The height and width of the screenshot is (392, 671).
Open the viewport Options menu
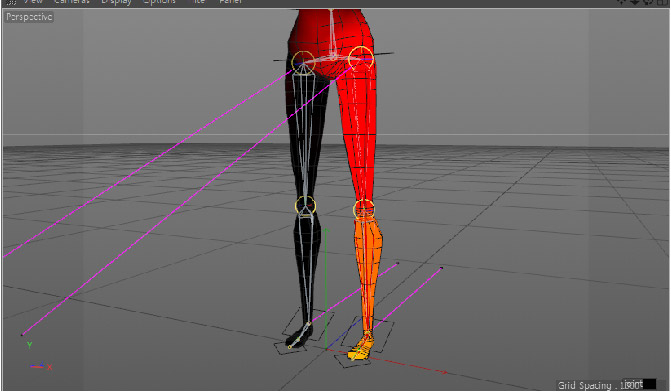click(x=159, y=2)
